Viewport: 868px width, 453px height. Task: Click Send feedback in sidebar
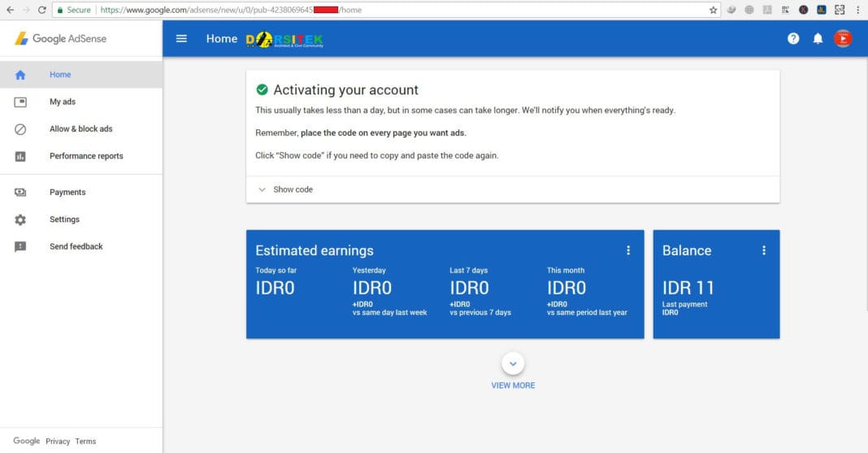(76, 246)
